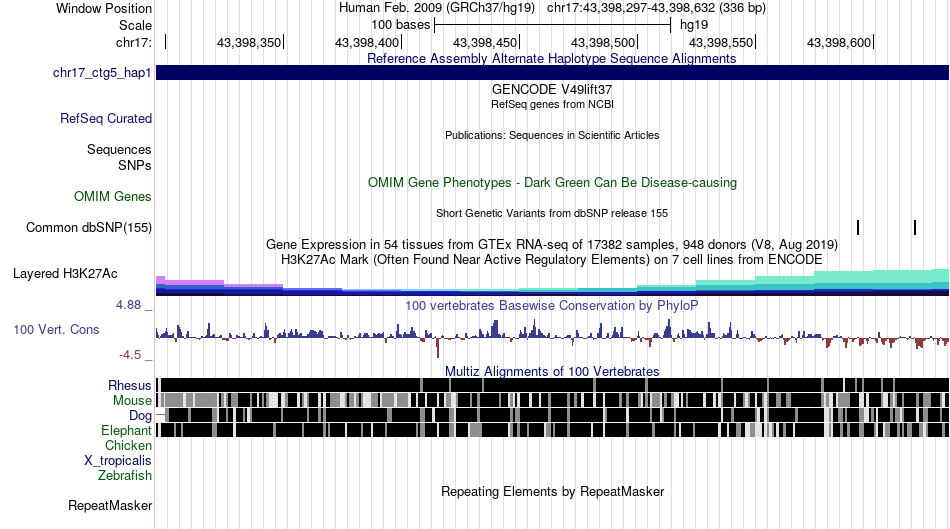Viewport: 950px width, 529px height.
Task: Click the Zebrafish alignment row label
Action: click(125, 475)
